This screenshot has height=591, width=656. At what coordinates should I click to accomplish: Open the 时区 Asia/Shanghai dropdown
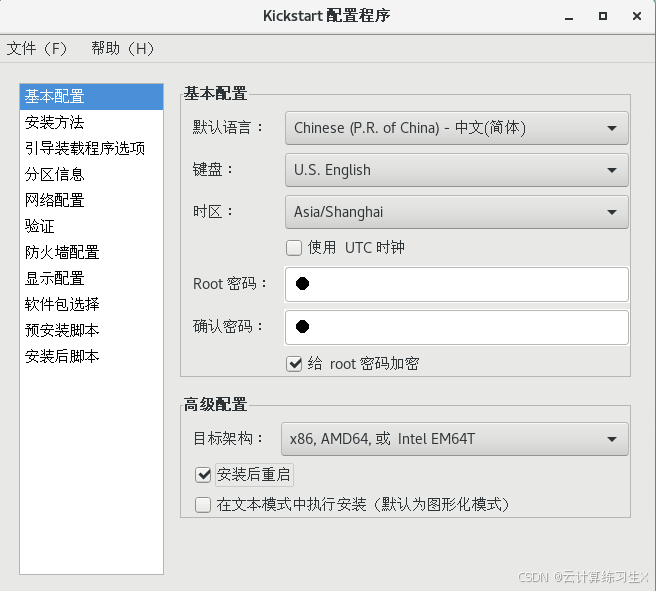pyautogui.click(x=456, y=212)
